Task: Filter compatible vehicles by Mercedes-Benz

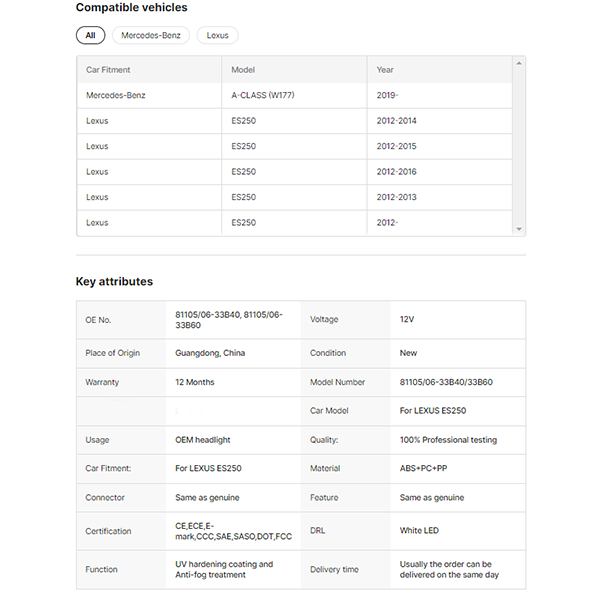Action: (150, 35)
